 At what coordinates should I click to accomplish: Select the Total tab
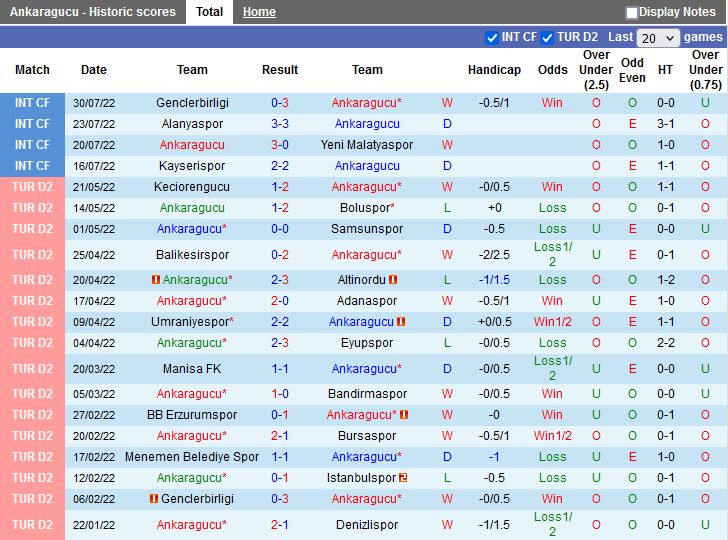(x=209, y=12)
